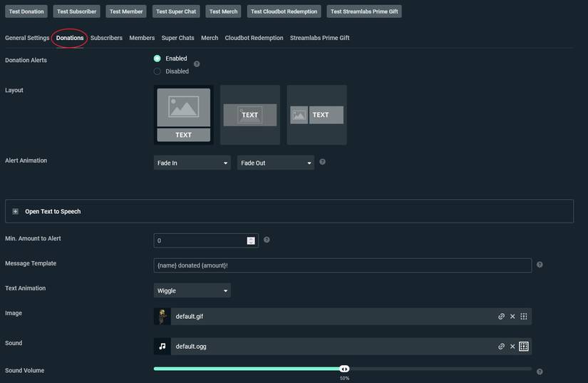Switch to the Donations tab

[x=70, y=38]
